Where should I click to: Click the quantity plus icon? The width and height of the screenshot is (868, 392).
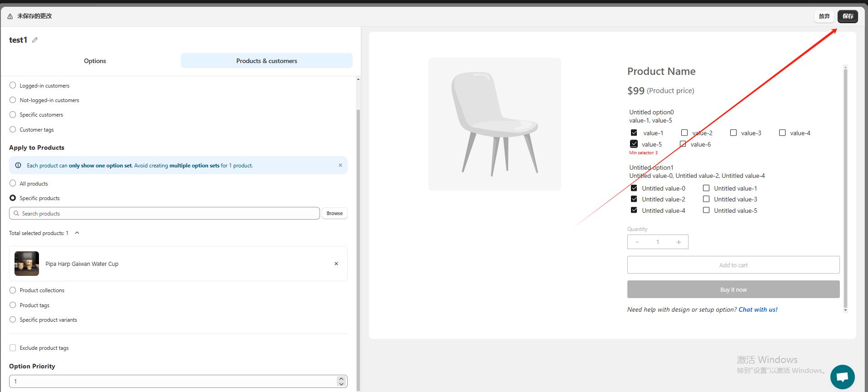click(x=679, y=242)
